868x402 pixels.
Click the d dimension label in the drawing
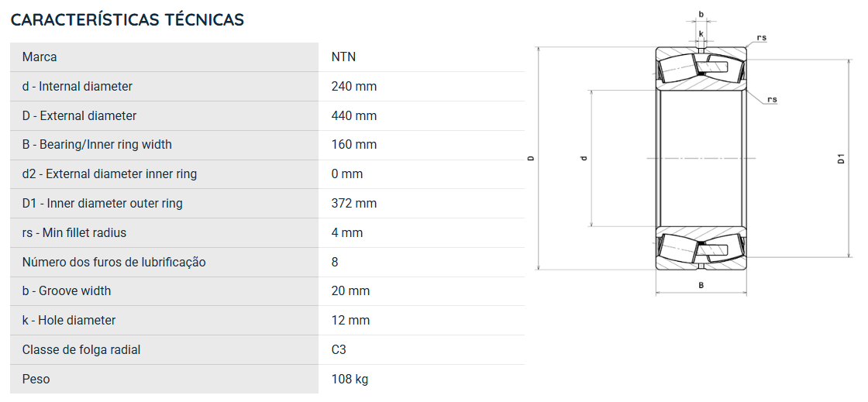(x=584, y=159)
